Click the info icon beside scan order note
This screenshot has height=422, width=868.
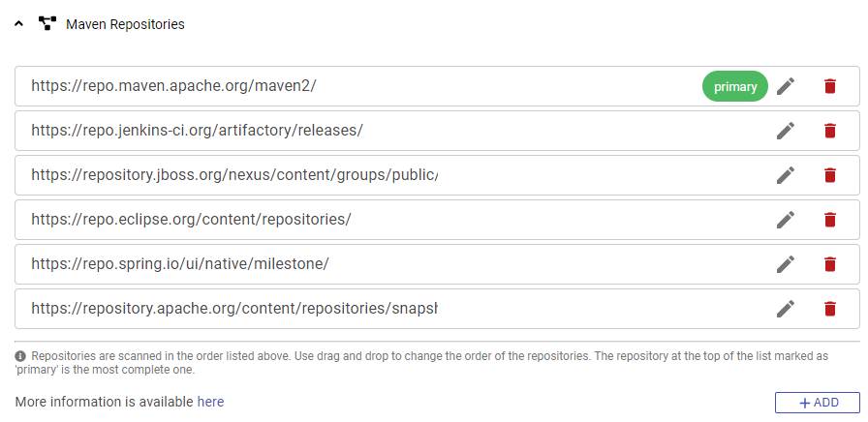click(x=20, y=356)
